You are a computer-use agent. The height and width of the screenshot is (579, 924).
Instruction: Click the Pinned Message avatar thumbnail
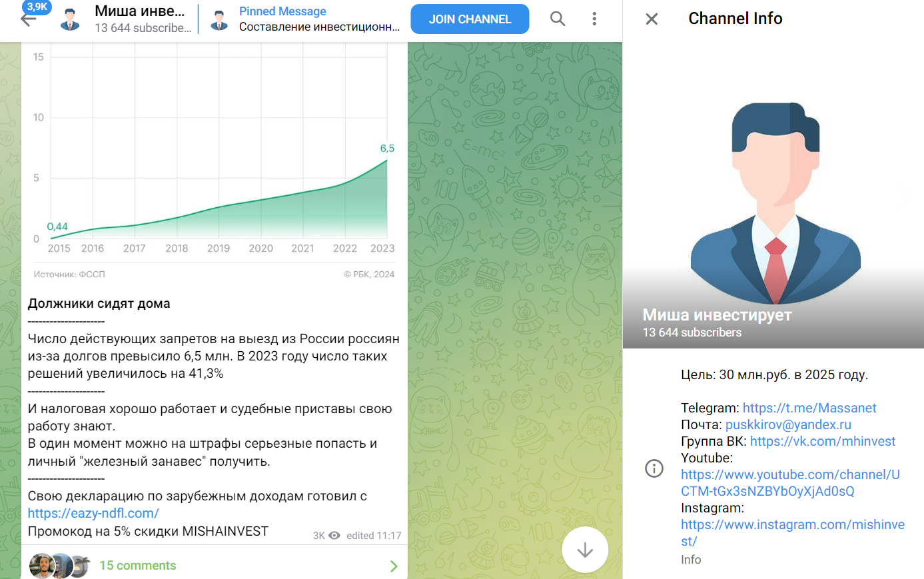click(219, 19)
